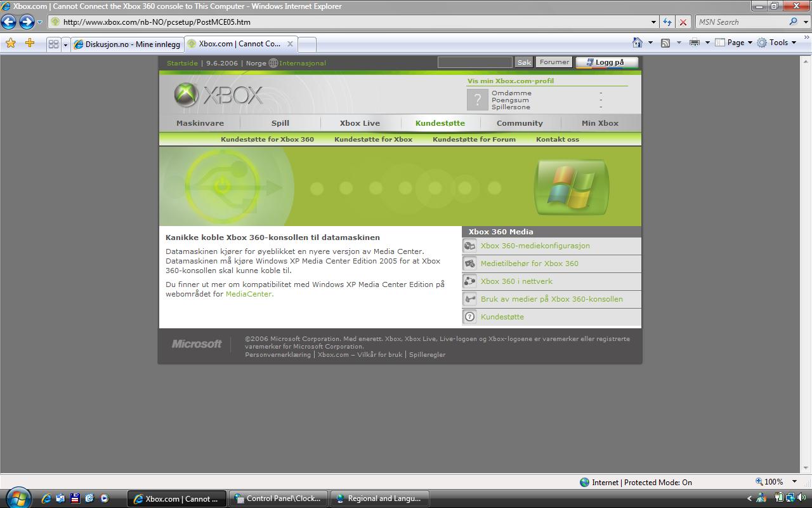This screenshot has height=508, width=812.
Task: Click the MSN Search magnifier icon
Action: [x=793, y=22]
